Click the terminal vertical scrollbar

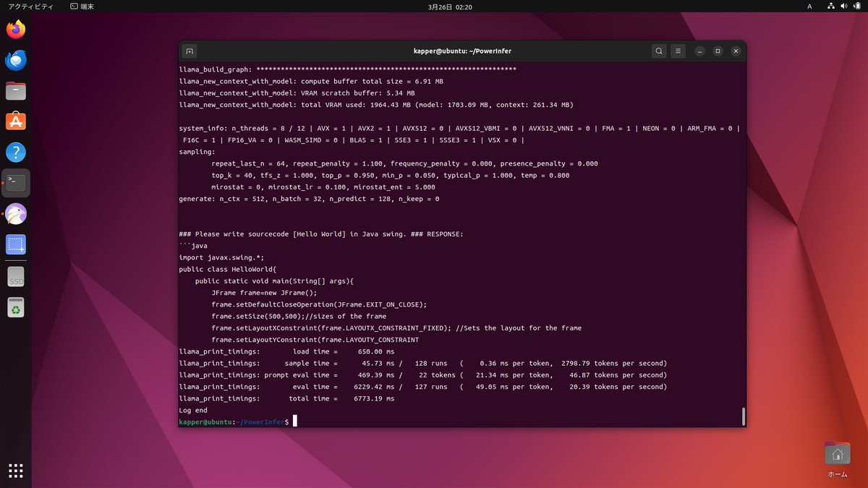pos(743,416)
